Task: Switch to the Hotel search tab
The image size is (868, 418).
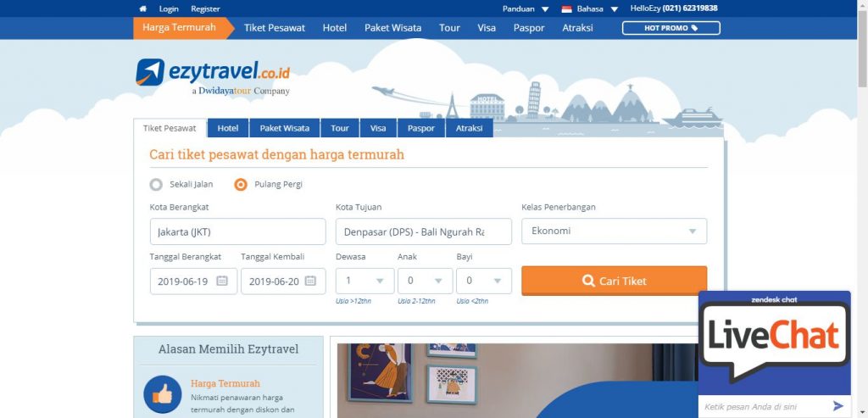Action: pyautogui.click(x=228, y=128)
